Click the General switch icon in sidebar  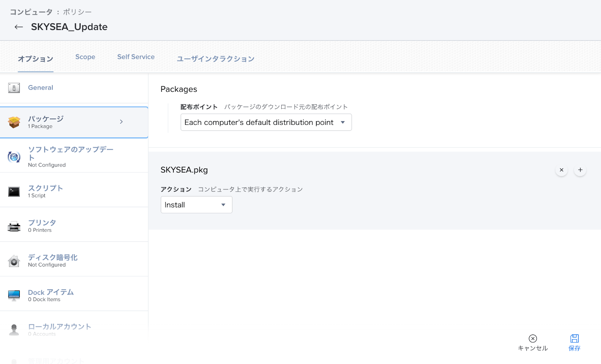14,88
